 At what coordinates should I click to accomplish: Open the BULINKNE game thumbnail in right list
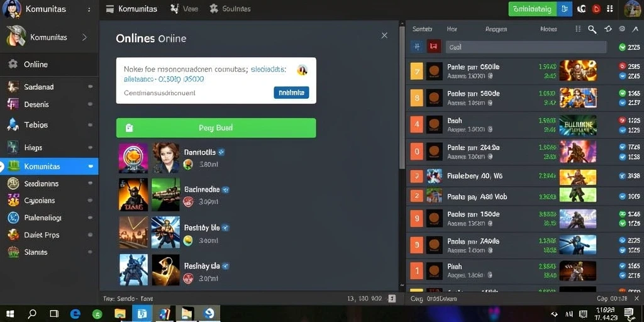tap(577, 125)
